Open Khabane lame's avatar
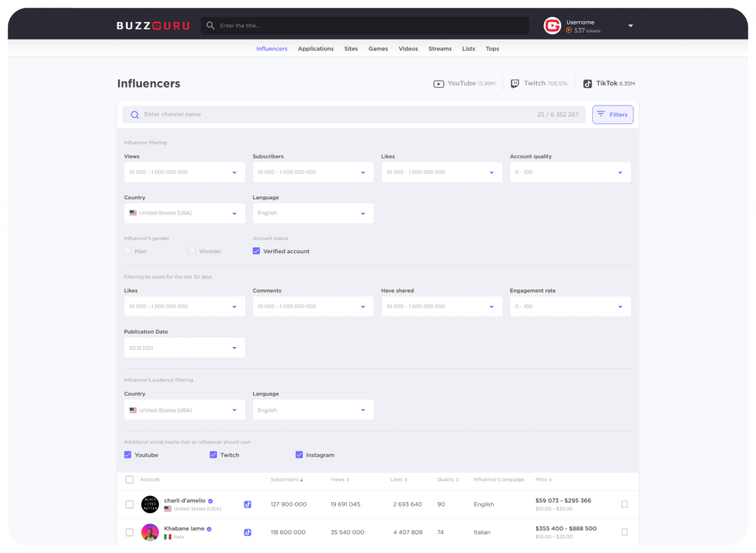This screenshot has height=553, width=756. click(150, 532)
